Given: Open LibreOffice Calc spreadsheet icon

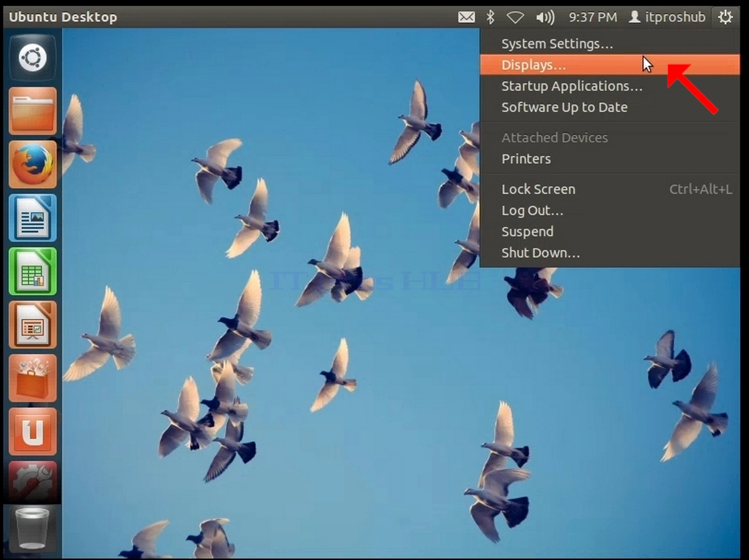Looking at the screenshot, I should click(33, 271).
